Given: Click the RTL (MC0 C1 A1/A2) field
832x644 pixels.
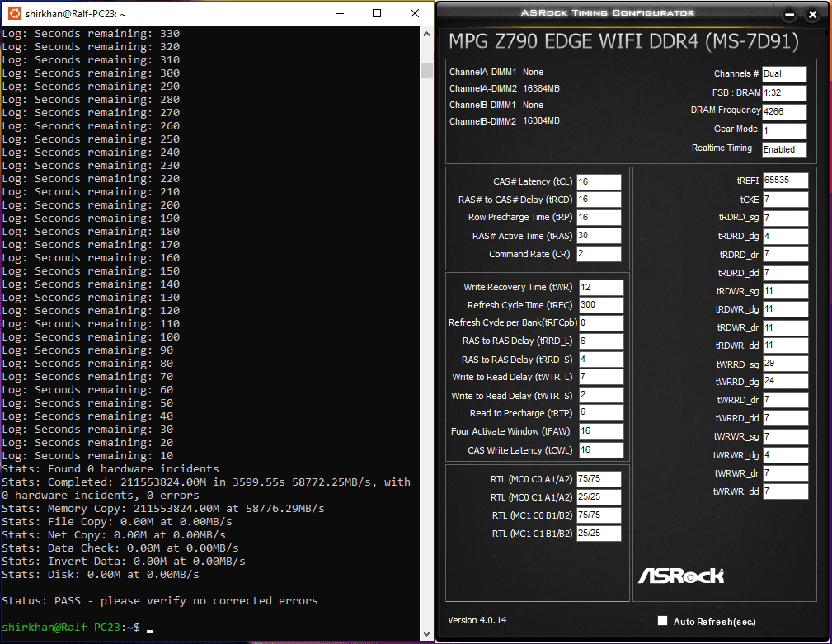Looking at the screenshot, I should tap(599, 497).
